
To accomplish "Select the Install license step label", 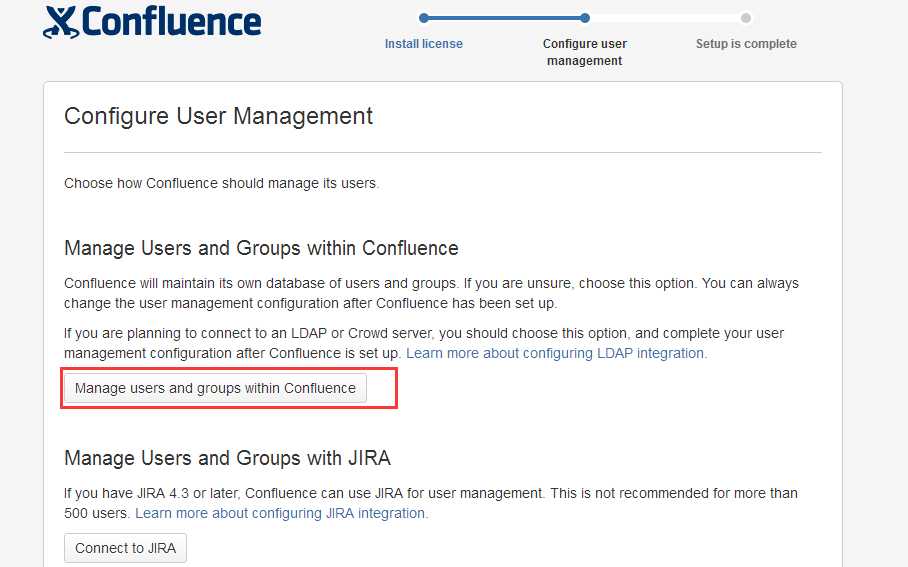I will pyautogui.click(x=424, y=44).
